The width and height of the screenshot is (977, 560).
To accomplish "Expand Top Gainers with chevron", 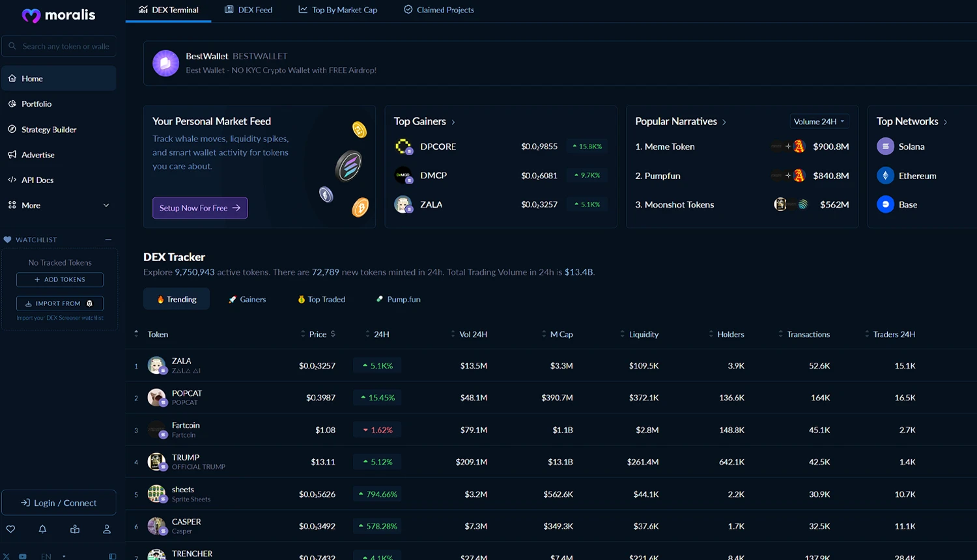I will 453,122.
